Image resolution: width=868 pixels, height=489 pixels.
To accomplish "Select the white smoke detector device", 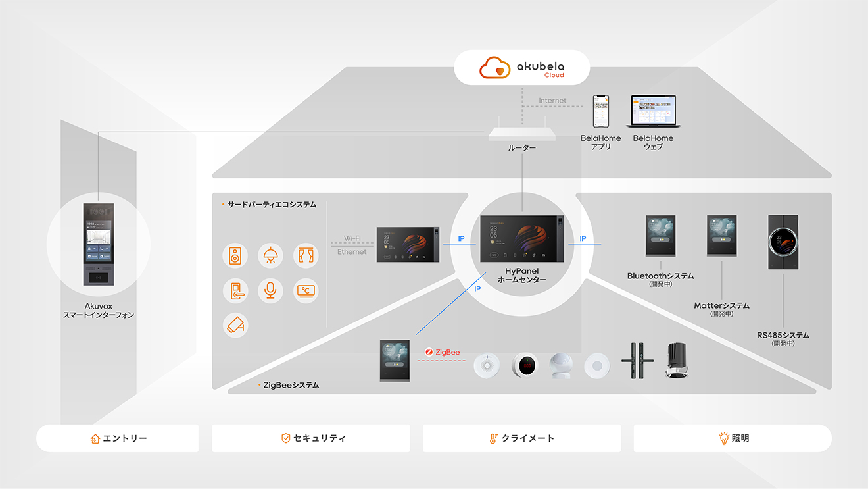I will (486, 366).
